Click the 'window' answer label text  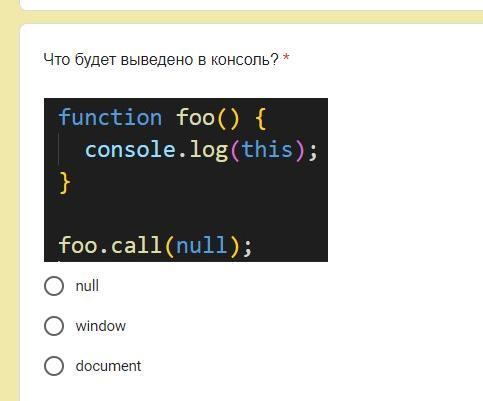tap(101, 326)
